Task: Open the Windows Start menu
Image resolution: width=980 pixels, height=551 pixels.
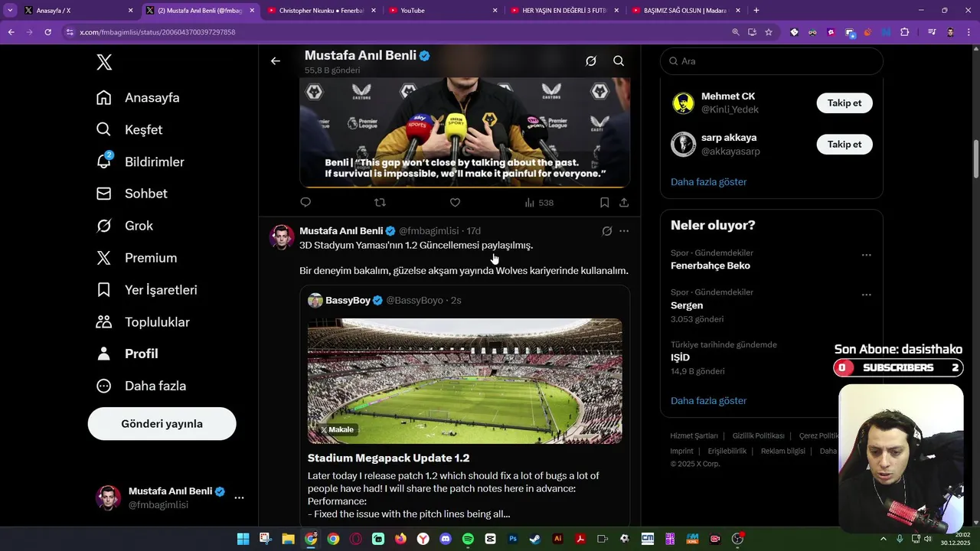Action: [243, 539]
